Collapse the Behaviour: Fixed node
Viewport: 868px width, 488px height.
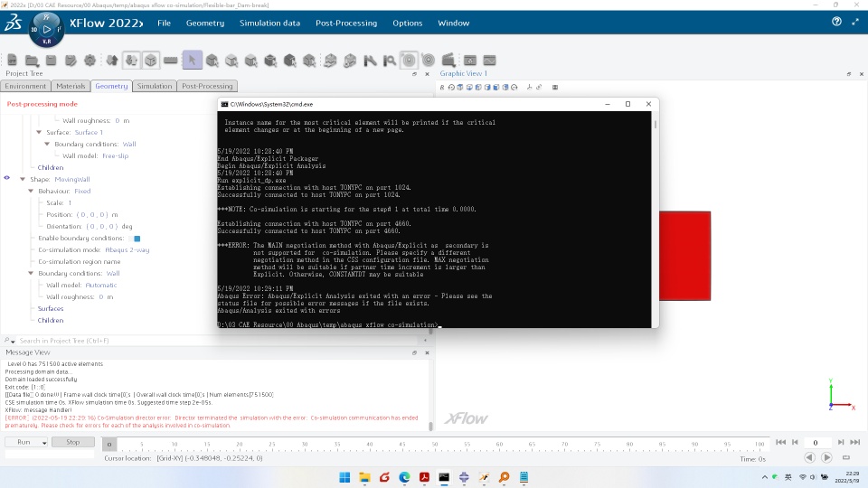click(31, 191)
